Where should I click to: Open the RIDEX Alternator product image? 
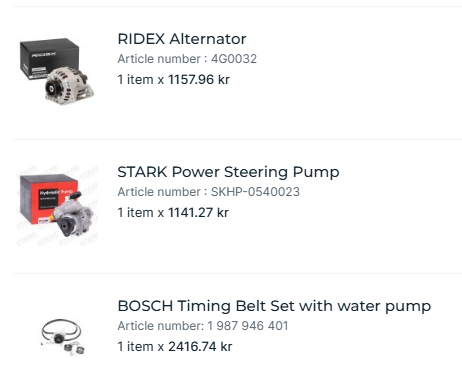point(57,71)
